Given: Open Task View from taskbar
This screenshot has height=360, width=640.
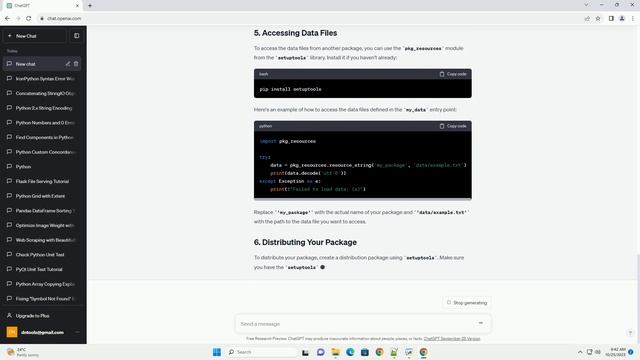Looking at the screenshot, I should click(305, 352).
